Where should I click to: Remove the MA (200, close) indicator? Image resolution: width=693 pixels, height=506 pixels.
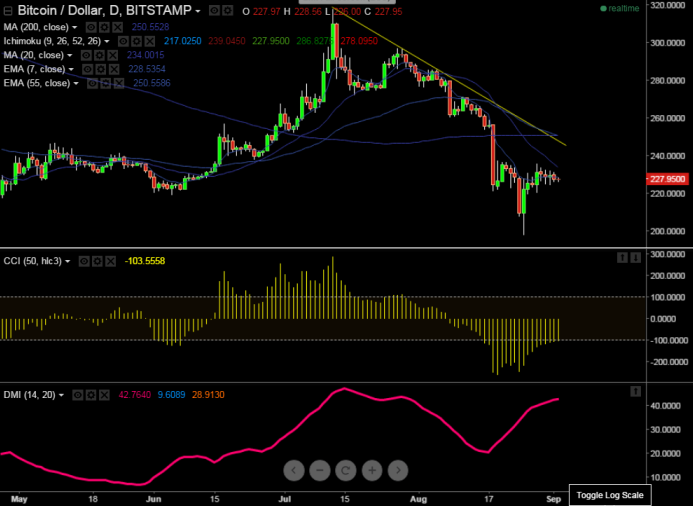(117, 27)
